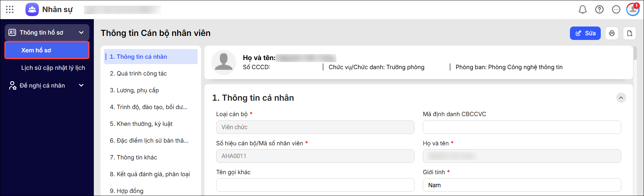This screenshot has width=644, height=196.
Task: Open the help question mark icon
Action: [x=599, y=9]
